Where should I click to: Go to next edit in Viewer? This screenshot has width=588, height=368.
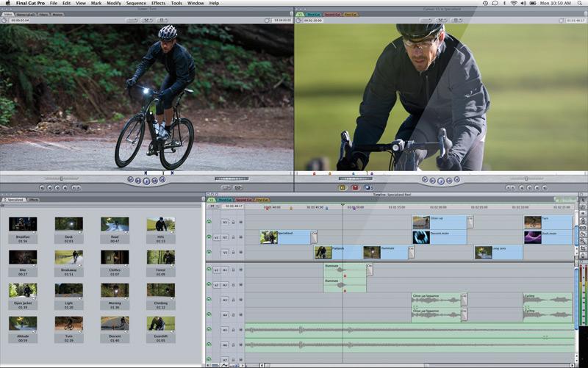click(162, 180)
